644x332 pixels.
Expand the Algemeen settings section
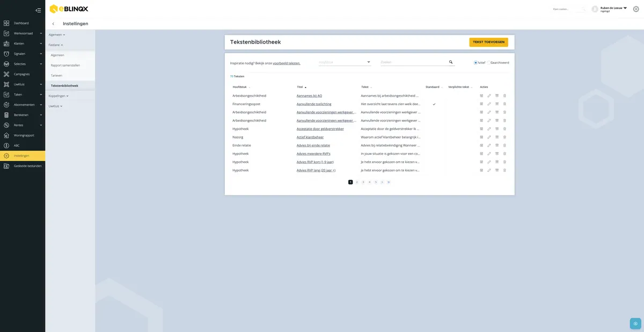pyautogui.click(x=56, y=34)
